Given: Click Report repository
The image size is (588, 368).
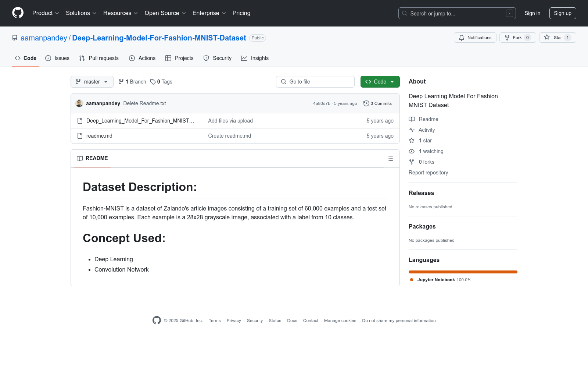Looking at the screenshot, I should (x=428, y=173).
